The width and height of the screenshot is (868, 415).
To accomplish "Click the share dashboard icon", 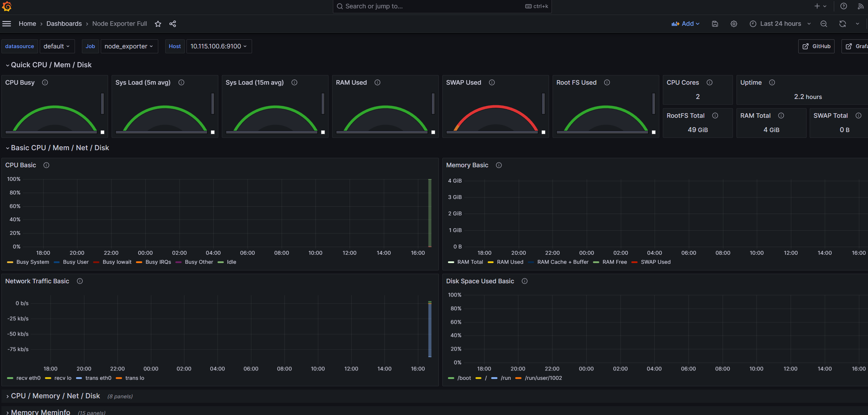I will pyautogui.click(x=173, y=24).
